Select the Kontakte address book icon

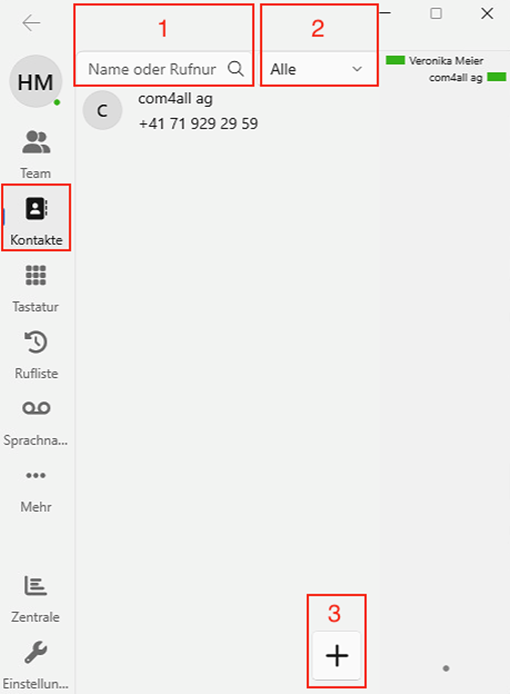pos(36,208)
